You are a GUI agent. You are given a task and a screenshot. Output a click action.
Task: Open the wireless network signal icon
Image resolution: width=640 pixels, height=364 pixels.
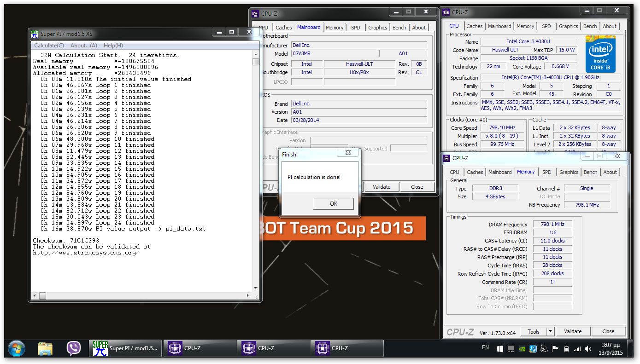pyautogui.click(x=577, y=348)
